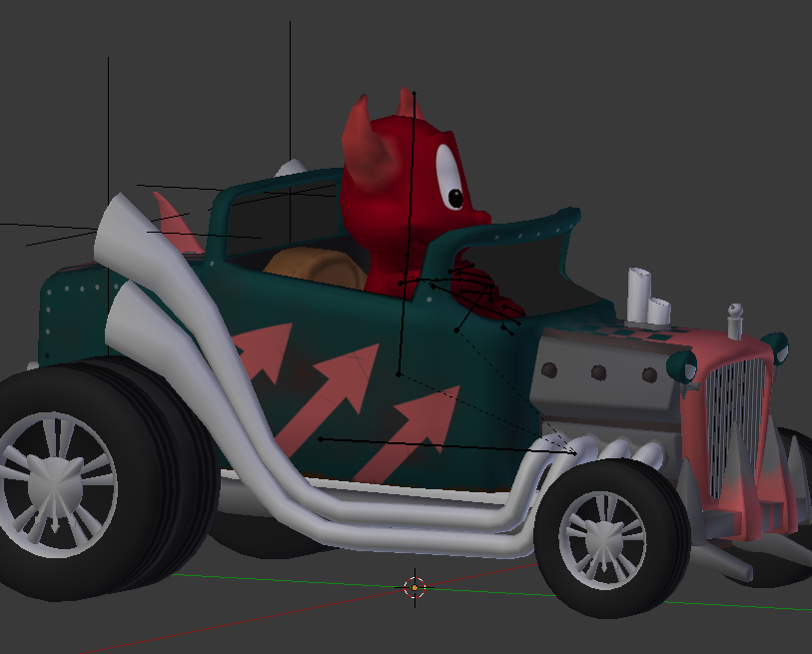Image resolution: width=812 pixels, height=654 pixels.
Task: Click the front radiator grille
Action: tap(737, 417)
